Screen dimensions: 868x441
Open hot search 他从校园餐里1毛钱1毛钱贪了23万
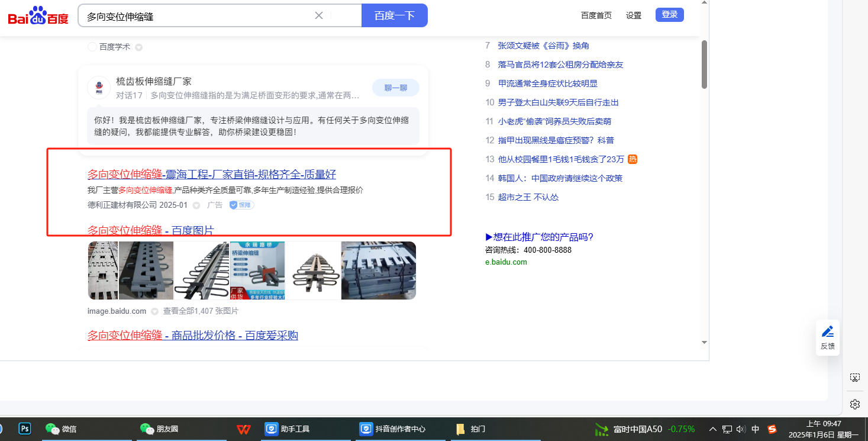tap(561, 159)
